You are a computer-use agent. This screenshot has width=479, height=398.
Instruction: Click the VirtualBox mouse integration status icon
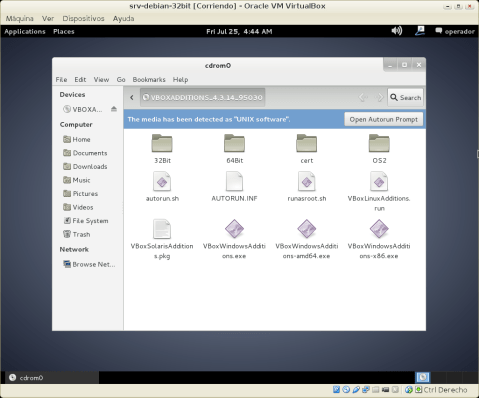409,389
